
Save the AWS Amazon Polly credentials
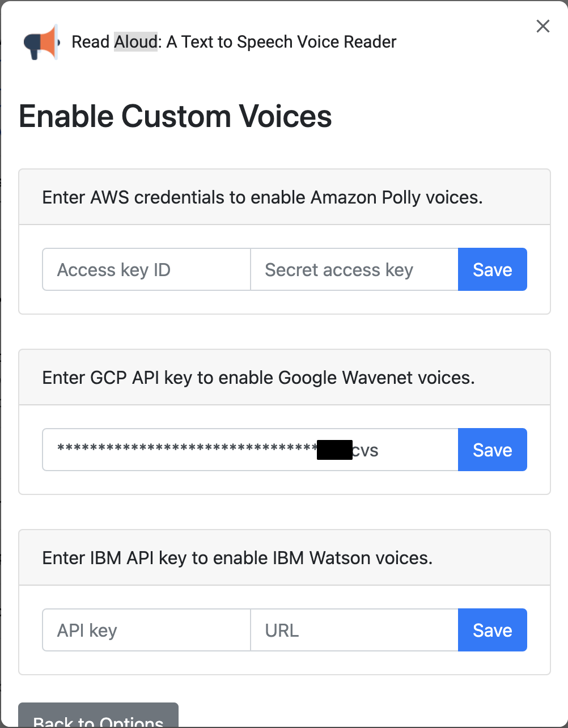click(492, 269)
